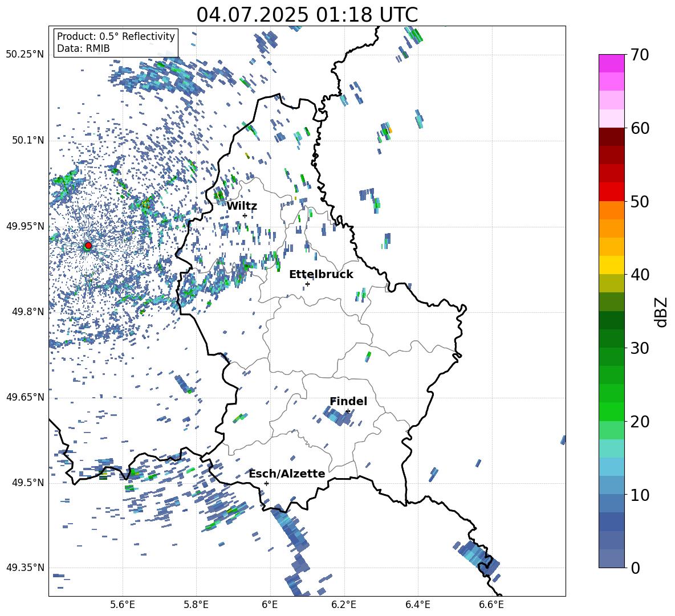
Task: Click the 30 tick on colorbar
Action: click(640, 348)
